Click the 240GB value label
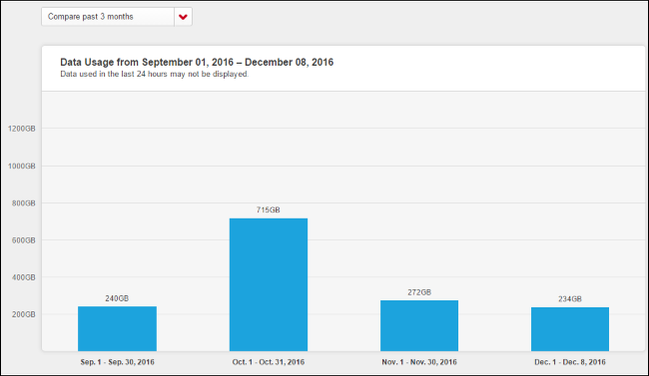649x376 pixels. coord(117,298)
